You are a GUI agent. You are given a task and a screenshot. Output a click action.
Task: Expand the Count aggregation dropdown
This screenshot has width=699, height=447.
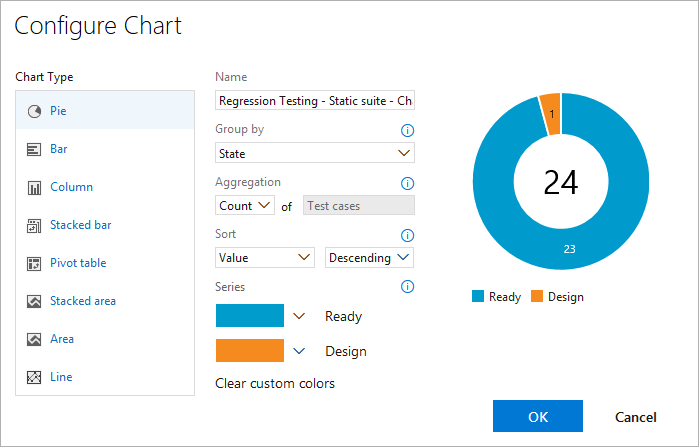click(x=245, y=205)
